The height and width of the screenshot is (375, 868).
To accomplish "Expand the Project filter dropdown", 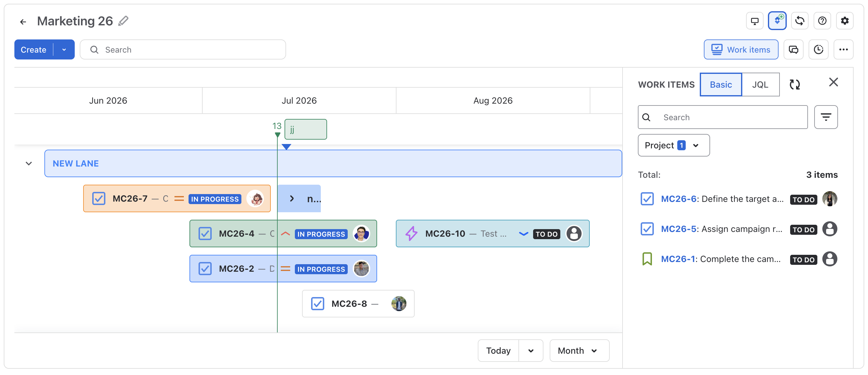I will click(x=674, y=145).
